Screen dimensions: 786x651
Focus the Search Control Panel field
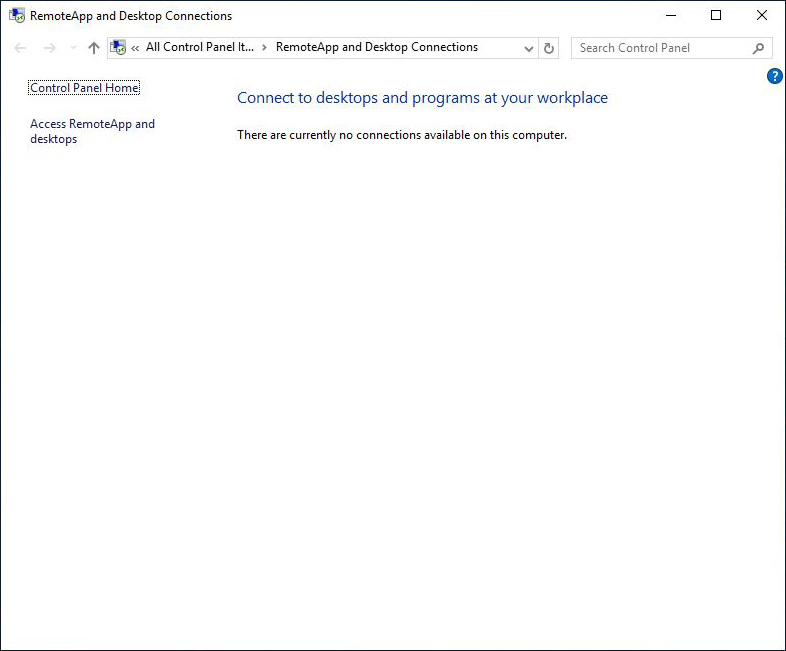click(672, 48)
